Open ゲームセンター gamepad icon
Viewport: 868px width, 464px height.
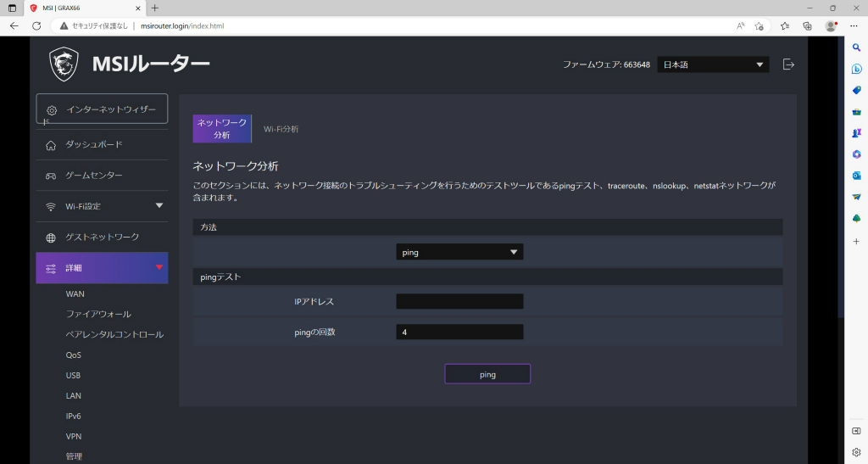51,176
